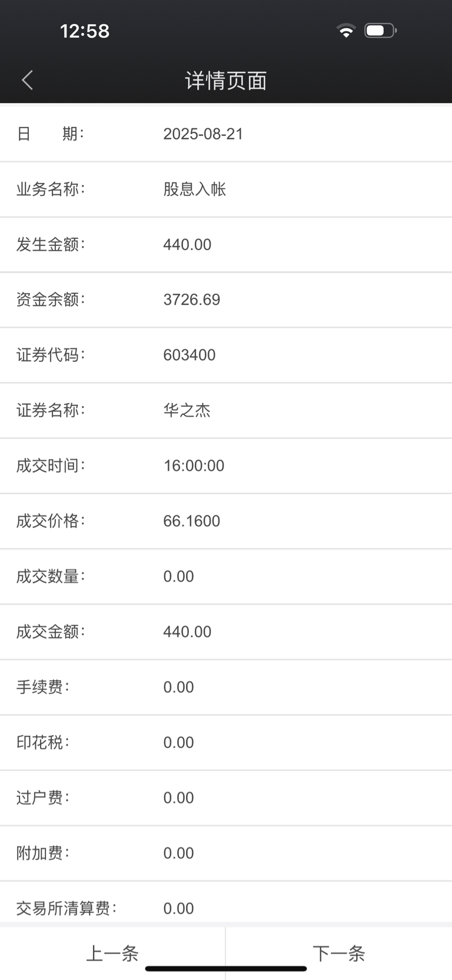Tap the 业务名称 row 股息入帐
Image resolution: width=452 pixels, height=980 pixels.
point(226,189)
